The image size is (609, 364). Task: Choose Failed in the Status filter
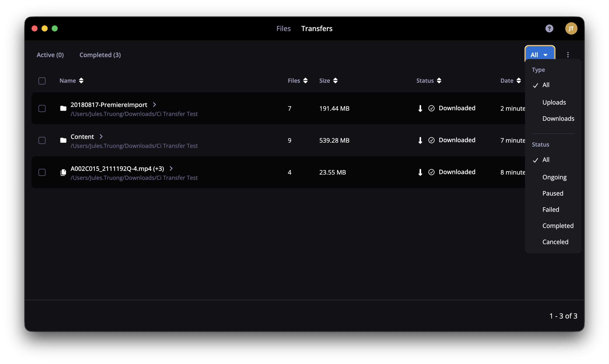click(551, 210)
